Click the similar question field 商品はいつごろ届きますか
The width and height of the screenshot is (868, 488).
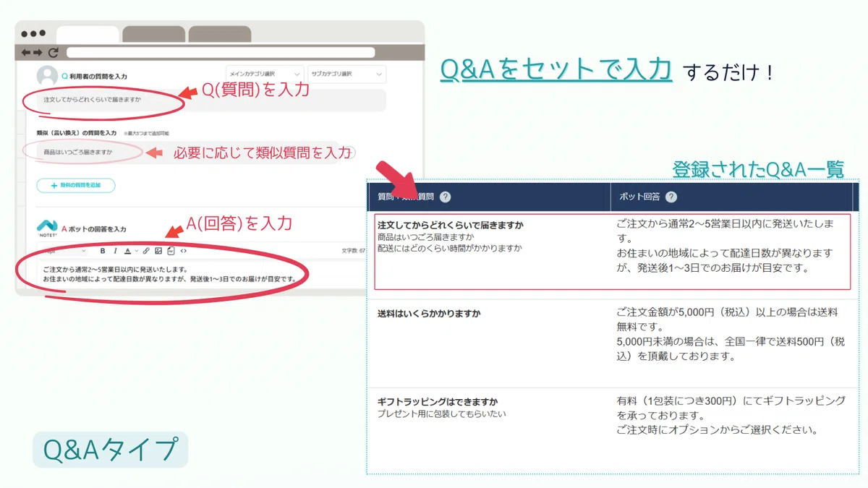(187, 153)
